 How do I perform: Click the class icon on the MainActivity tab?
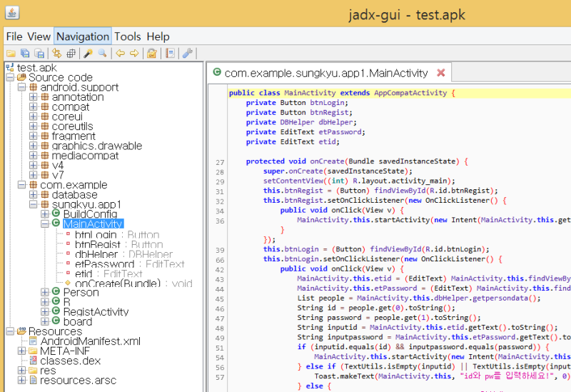click(x=218, y=72)
